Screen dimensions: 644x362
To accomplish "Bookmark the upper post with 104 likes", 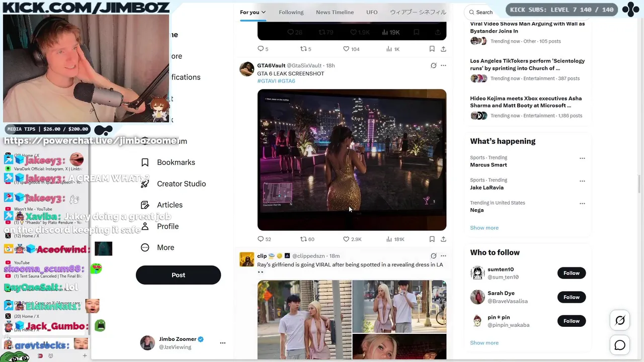I will coord(432,49).
